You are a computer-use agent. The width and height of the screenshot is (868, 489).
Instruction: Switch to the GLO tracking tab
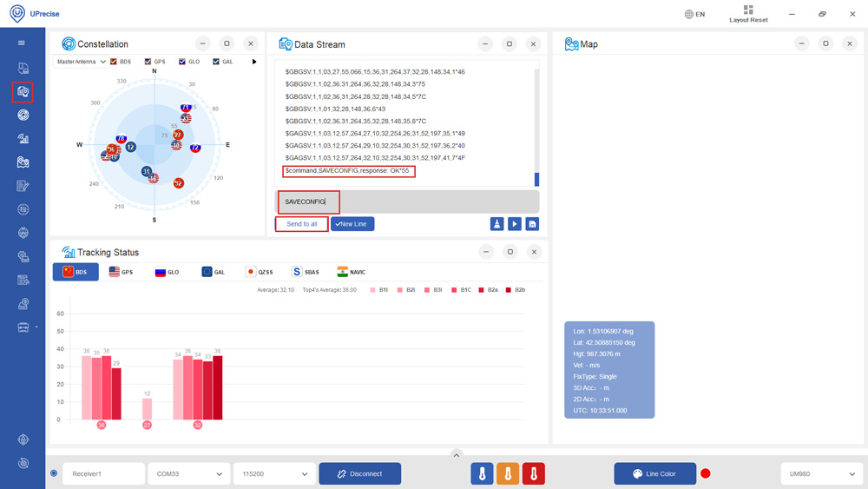(167, 272)
